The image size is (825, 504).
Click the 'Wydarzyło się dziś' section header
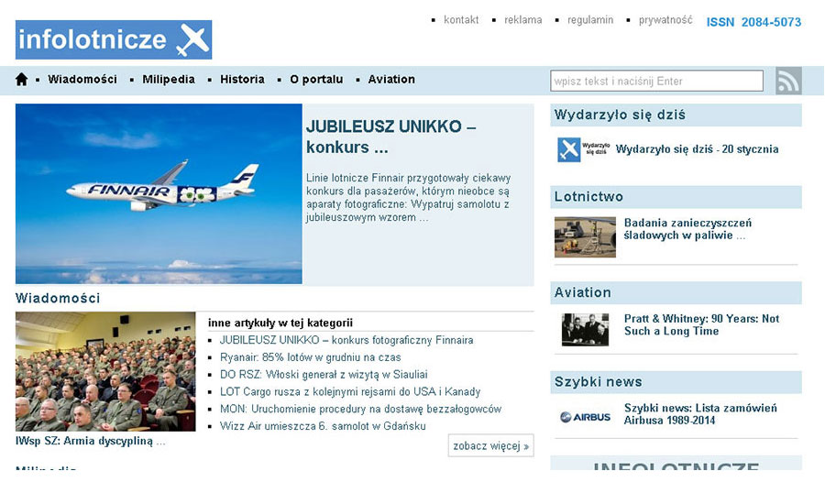(676, 115)
